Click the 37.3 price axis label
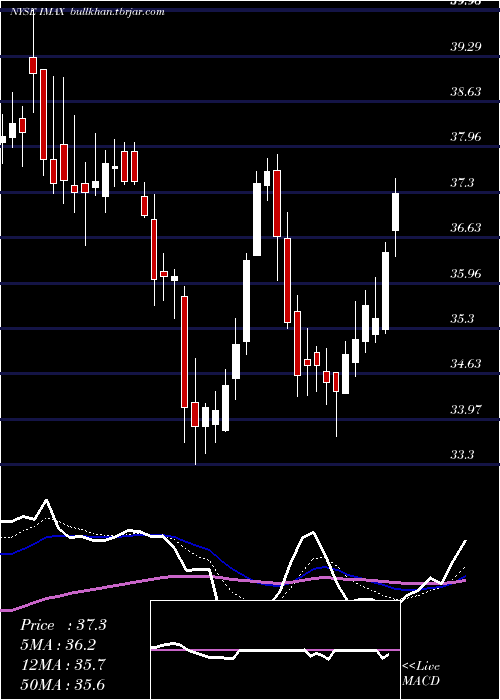Viewport: 500px width, 700px height. (x=462, y=183)
